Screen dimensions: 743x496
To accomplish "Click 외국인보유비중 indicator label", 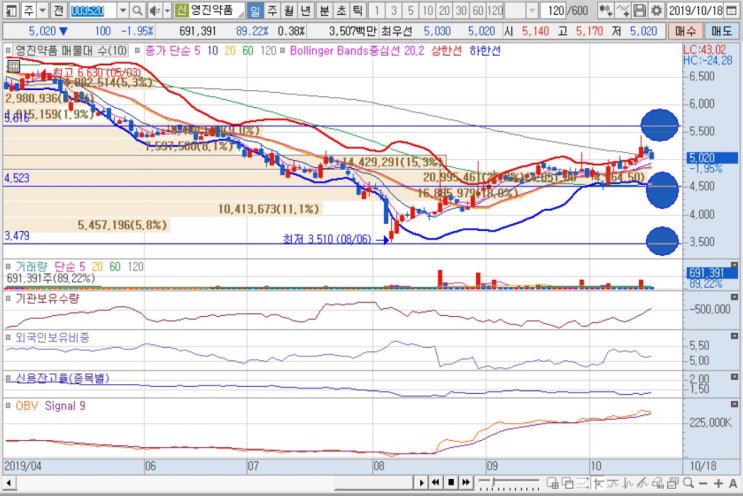I will coord(52,338).
